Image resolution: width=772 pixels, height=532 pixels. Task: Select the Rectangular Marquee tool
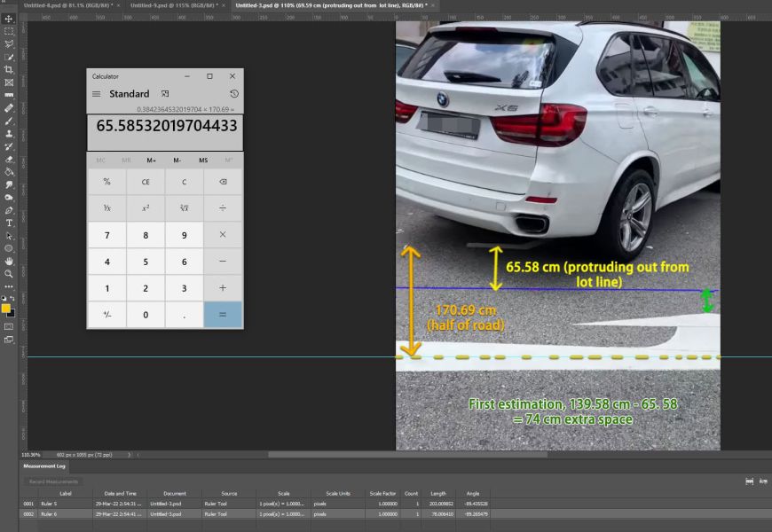[9, 31]
